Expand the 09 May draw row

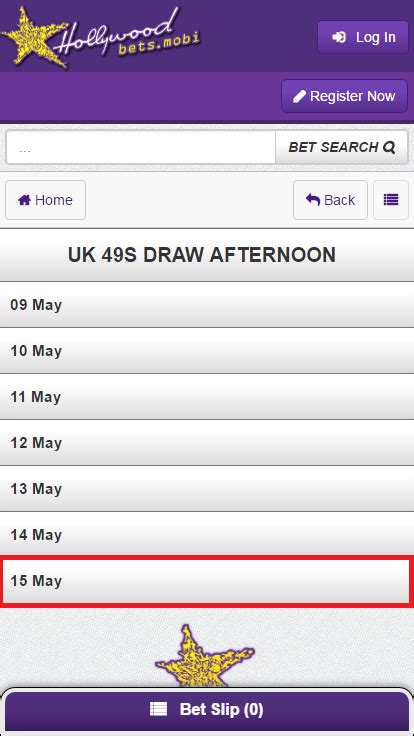tap(207, 305)
